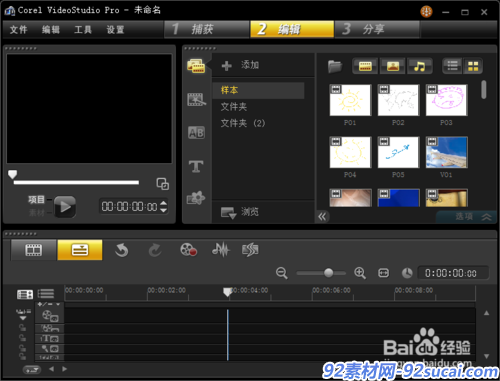
Task: Import media files via folder icon
Action: point(335,66)
